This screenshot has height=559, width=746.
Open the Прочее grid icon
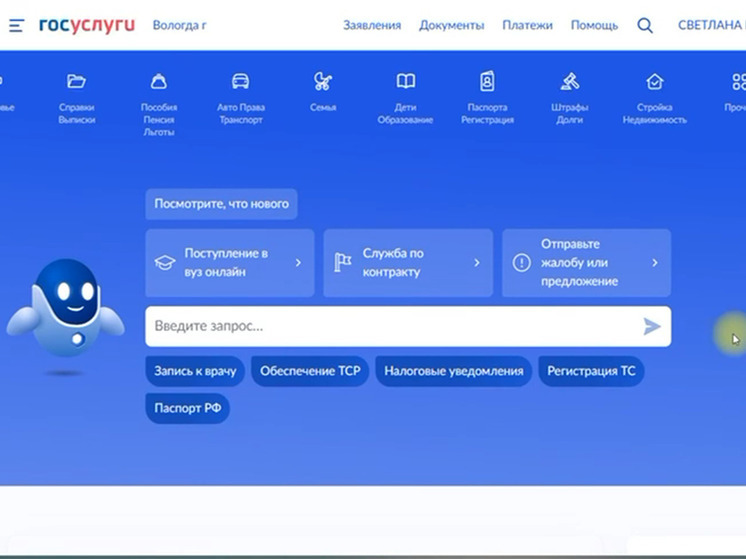tap(738, 81)
